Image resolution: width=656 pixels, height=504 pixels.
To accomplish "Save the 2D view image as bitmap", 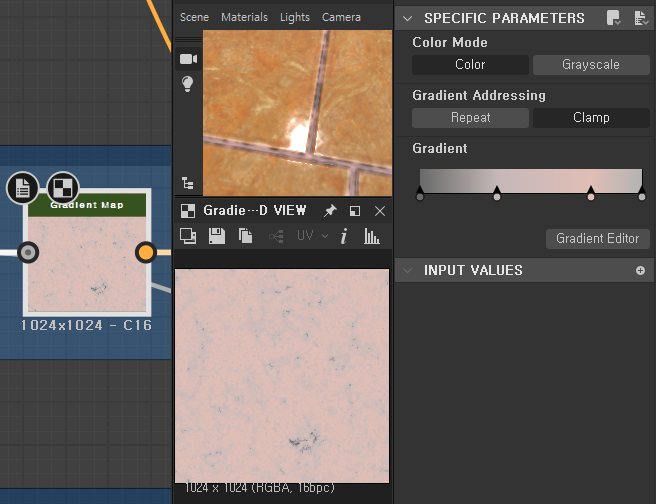I will (x=217, y=236).
